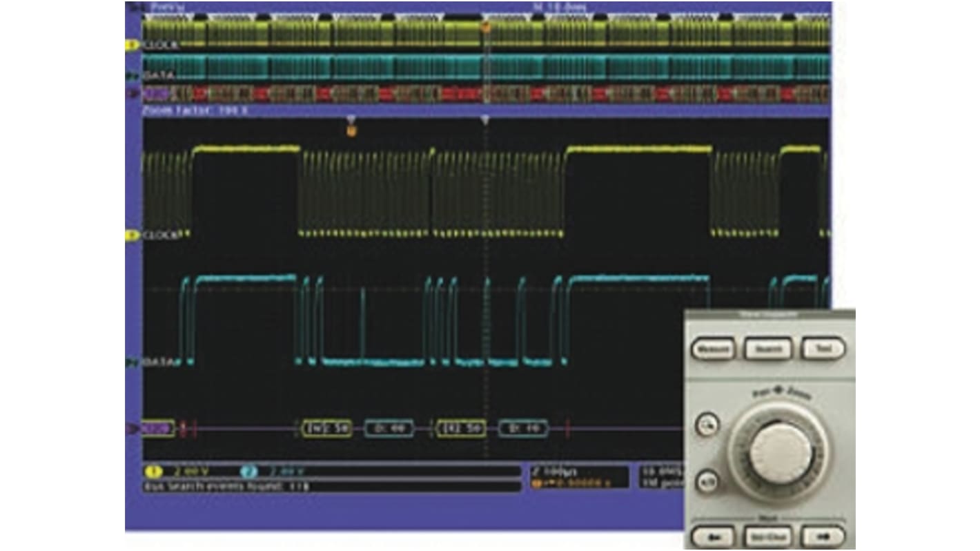
Task: Click the "Bus Search events found" status text
Action: click(x=227, y=486)
